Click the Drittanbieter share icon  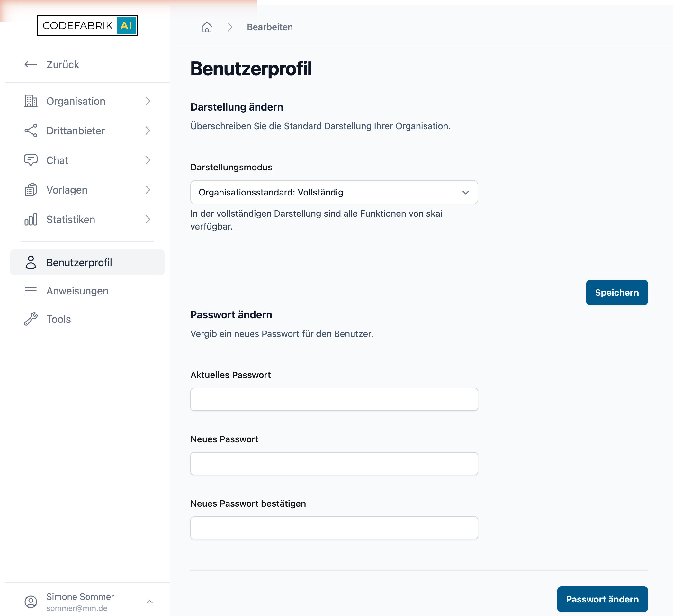pyautogui.click(x=31, y=131)
